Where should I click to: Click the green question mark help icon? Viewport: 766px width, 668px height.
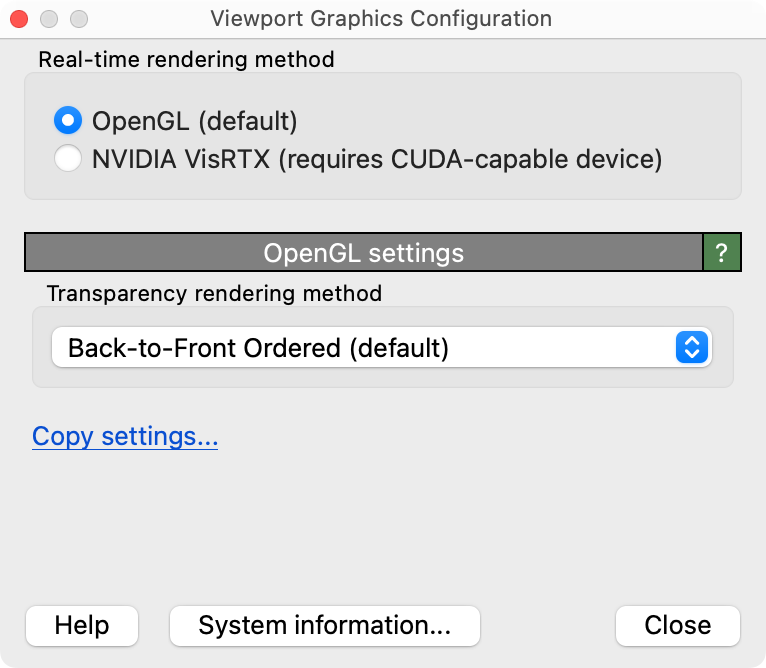pyautogui.click(x=722, y=253)
